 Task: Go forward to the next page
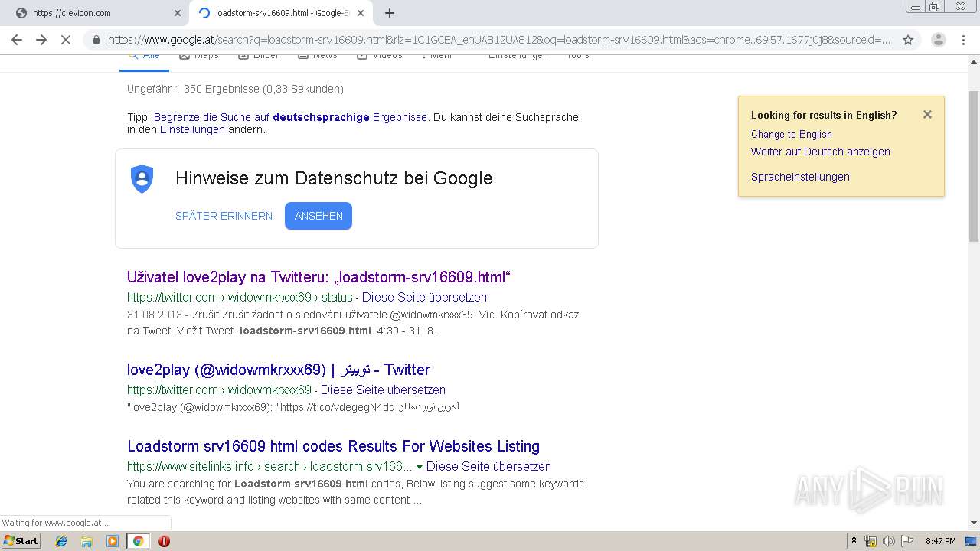coord(41,40)
